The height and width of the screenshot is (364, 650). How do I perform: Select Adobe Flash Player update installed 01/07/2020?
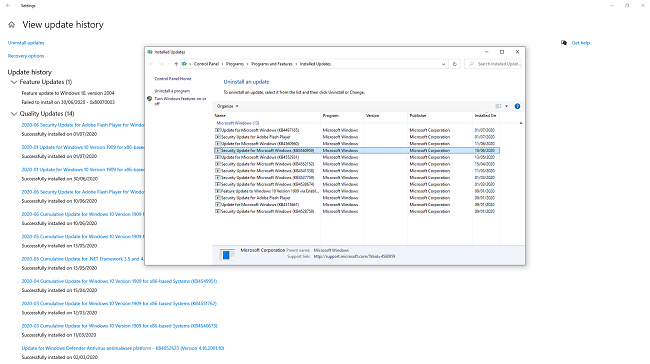(357, 137)
